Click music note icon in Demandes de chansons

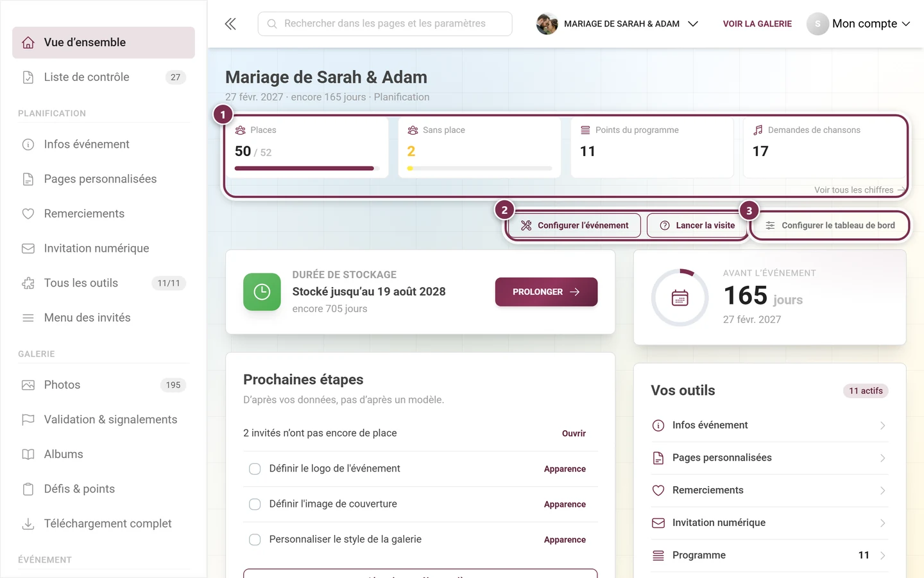tap(758, 130)
